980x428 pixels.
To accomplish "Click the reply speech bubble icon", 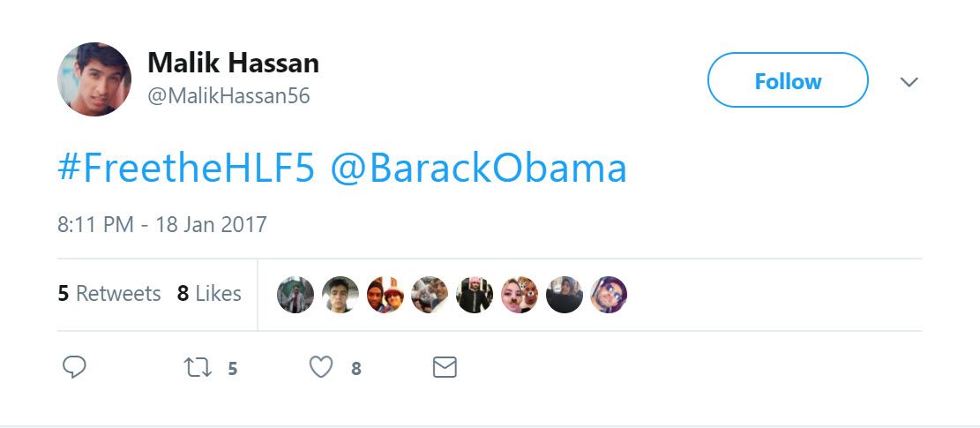I will [x=74, y=367].
